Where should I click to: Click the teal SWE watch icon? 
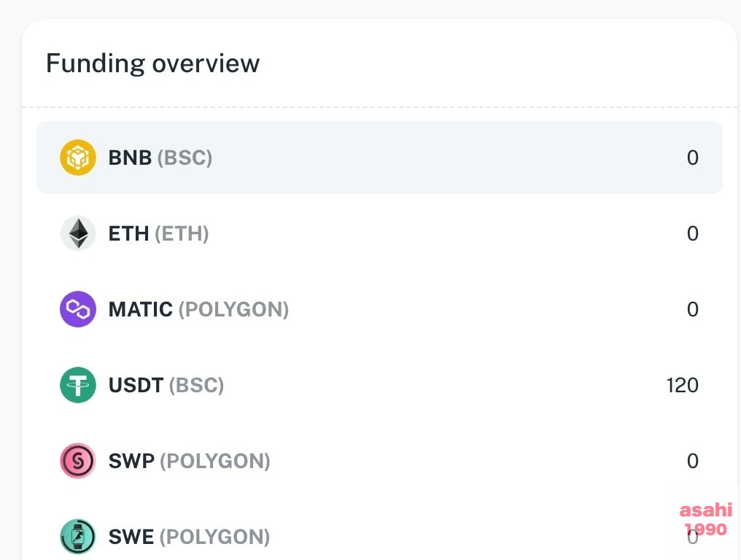point(78,537)
